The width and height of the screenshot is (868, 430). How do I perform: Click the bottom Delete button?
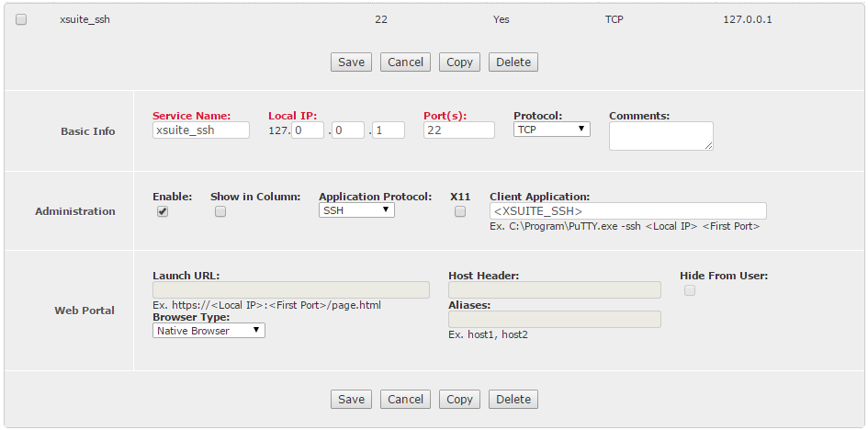click(513, 399)
